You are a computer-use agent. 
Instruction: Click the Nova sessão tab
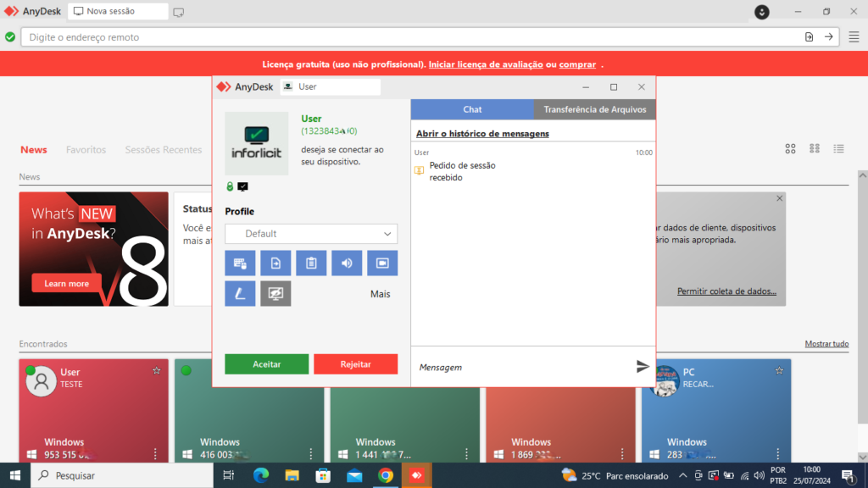coord(118,11)
